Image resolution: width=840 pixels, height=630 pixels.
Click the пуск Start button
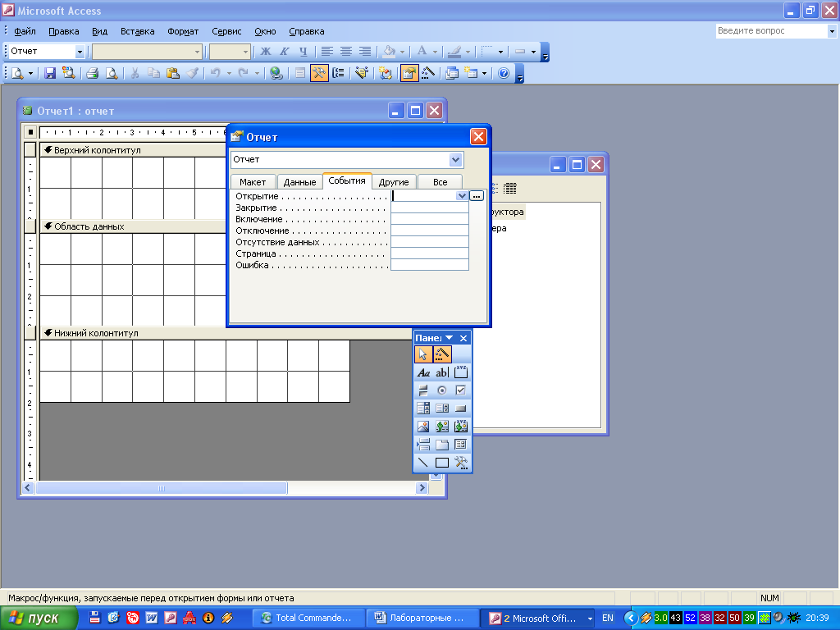[39, 619]
